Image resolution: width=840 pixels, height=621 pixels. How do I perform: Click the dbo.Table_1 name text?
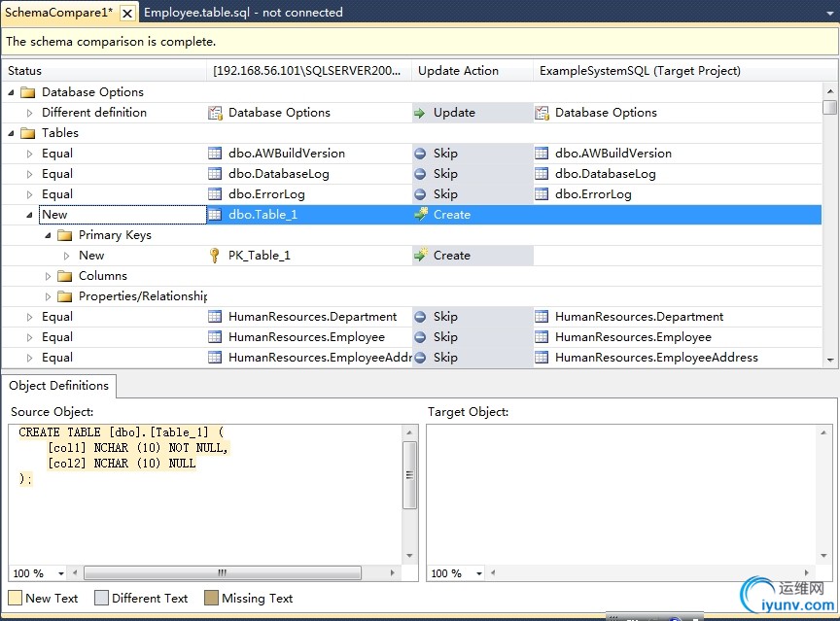point(262,215)
